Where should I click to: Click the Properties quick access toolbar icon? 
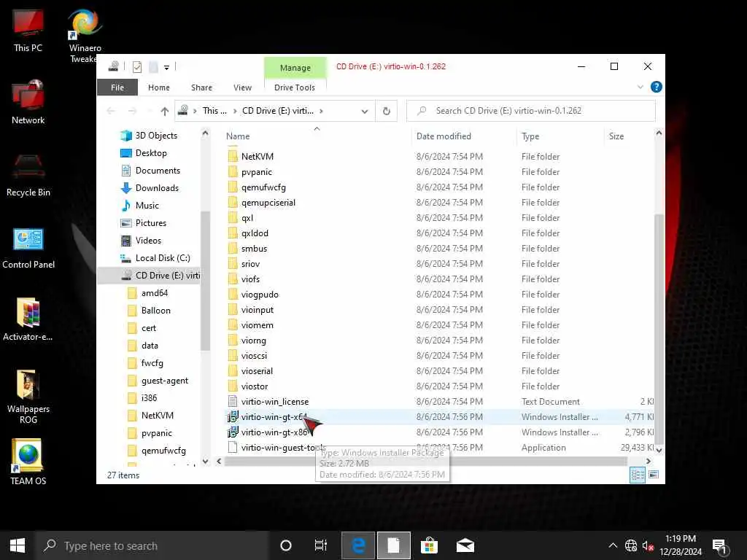tap(136, 66)
